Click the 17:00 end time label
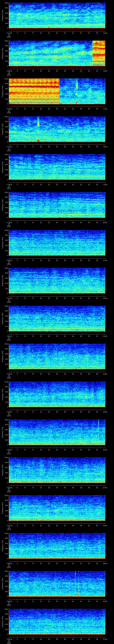The height and width of the screenshot is (644, 114). (x=105, y=109)
